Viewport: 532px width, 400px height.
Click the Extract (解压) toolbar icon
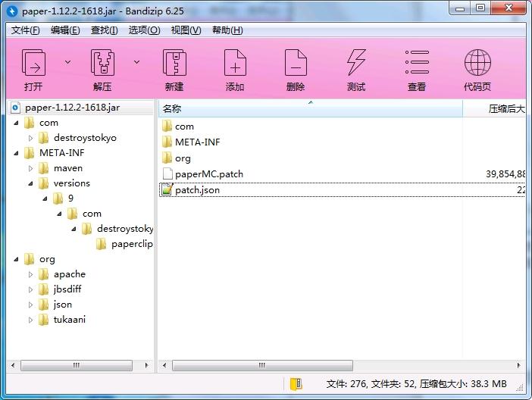tap(102, 62)
